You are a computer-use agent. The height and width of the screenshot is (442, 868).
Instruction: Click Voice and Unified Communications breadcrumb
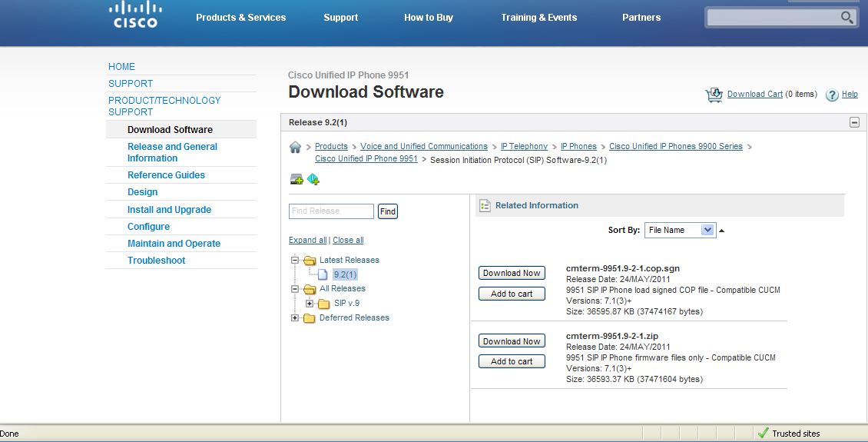point(424,147)
